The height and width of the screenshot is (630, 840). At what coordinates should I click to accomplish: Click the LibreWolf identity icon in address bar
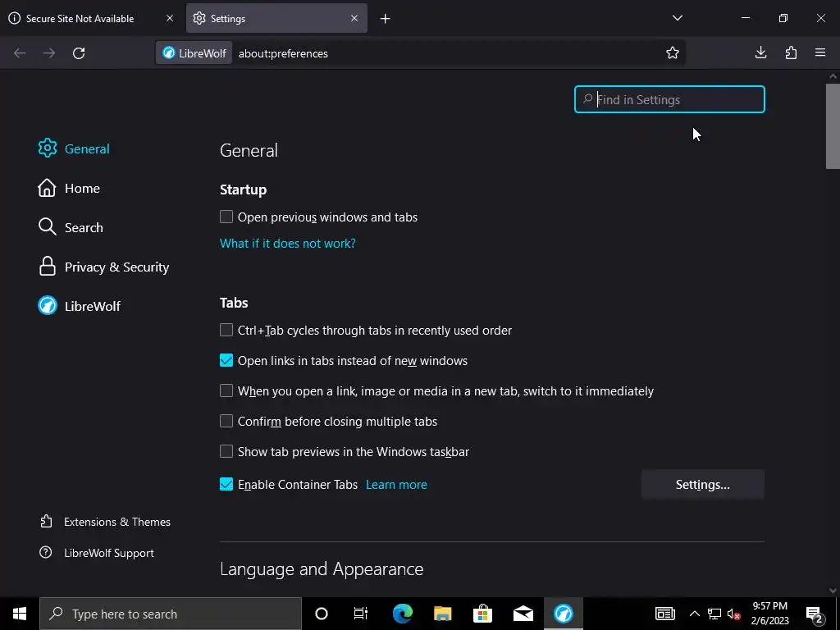pyautogui.click(x=194, y=53)
